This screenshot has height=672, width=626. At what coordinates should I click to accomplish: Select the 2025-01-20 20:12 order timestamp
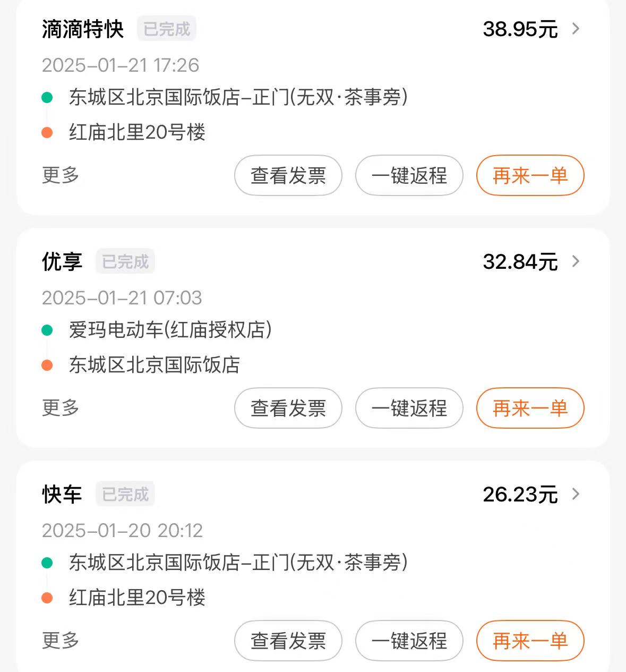coord(122,530)
